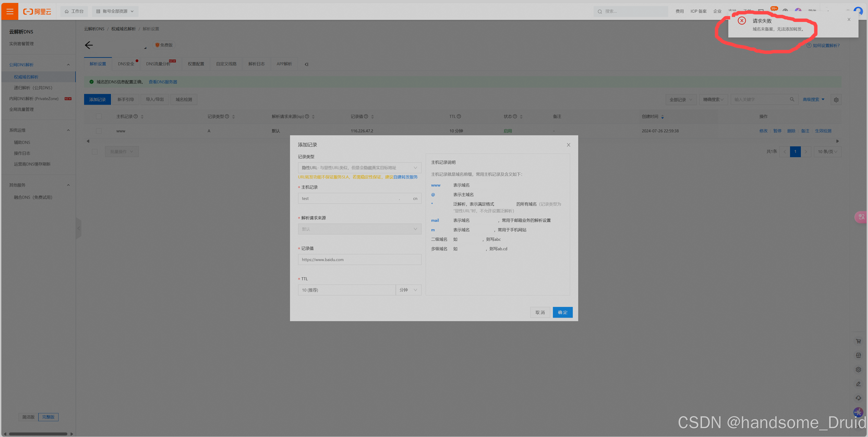The image size is (868, 437).
Task: Click the headset support icon on right sidebar
Action: pos(858,398)
